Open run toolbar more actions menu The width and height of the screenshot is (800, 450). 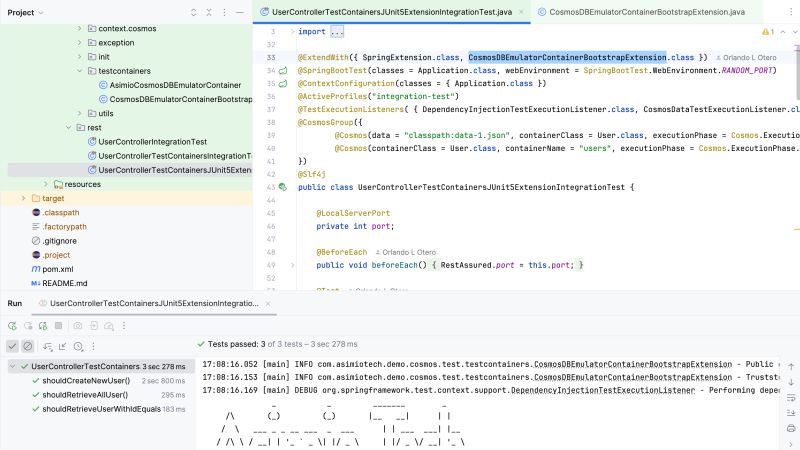coord(124,326)
